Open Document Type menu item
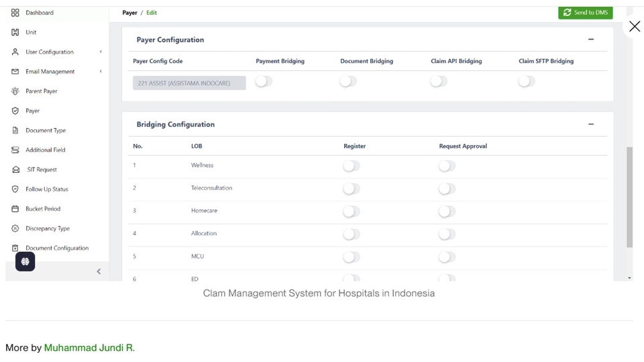The height and width of the screenshot is (362, 644). pyautogui.click(x=46, y=130)
